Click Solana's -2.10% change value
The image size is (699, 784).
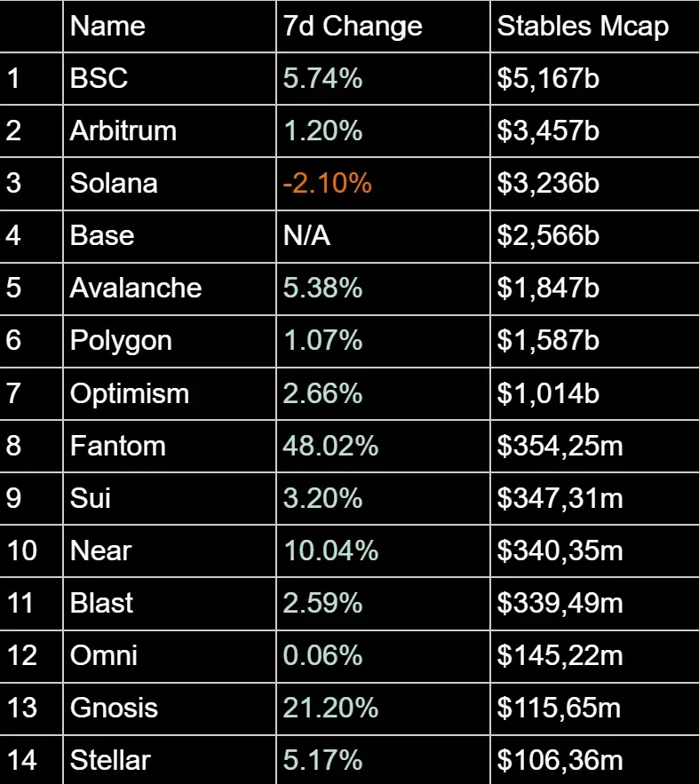328,183
